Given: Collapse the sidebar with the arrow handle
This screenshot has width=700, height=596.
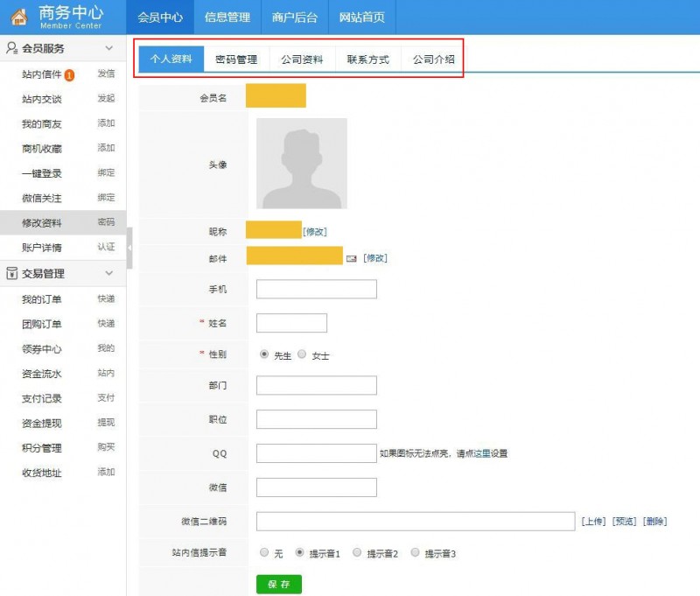Looking at the screenshot, I should tap(129, 248).
